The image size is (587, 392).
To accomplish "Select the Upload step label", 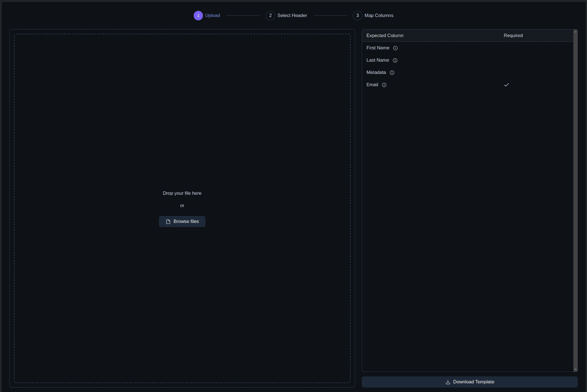I will tap(212, 16).
